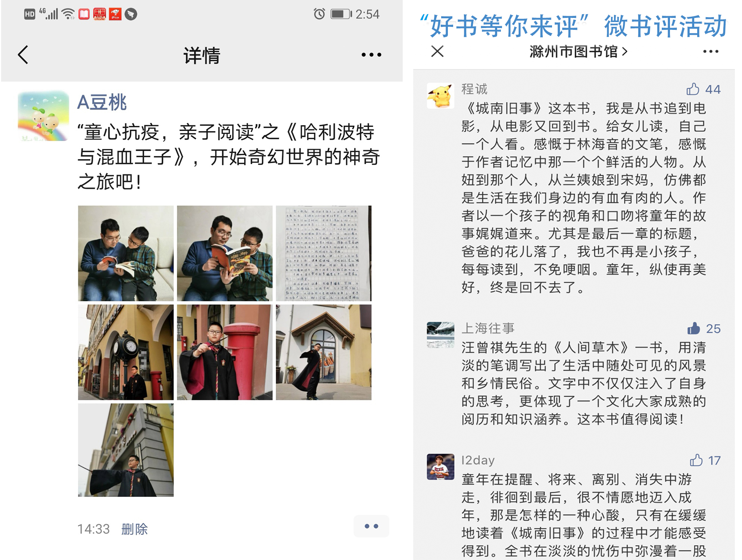Tap 程诚's Pikachu avatar
This screenshot has height=560, width=742.
[x=440, y=96]
